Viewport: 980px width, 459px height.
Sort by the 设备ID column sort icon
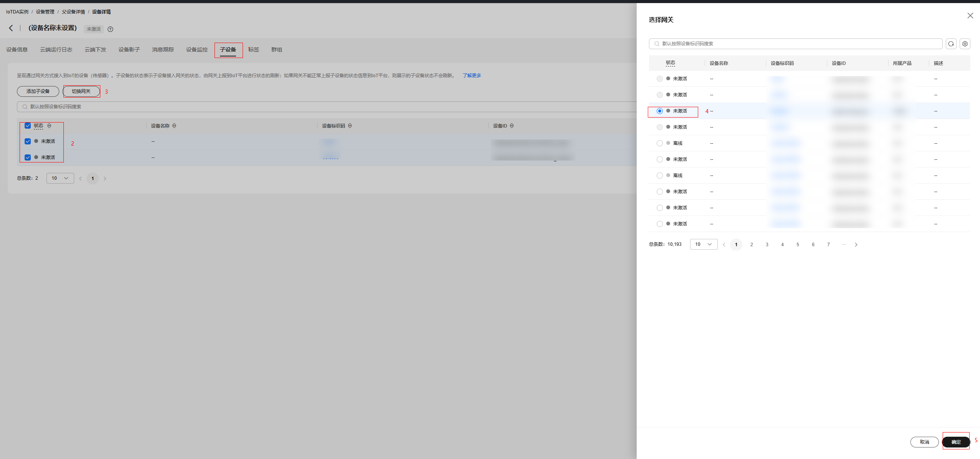(512, 126)
